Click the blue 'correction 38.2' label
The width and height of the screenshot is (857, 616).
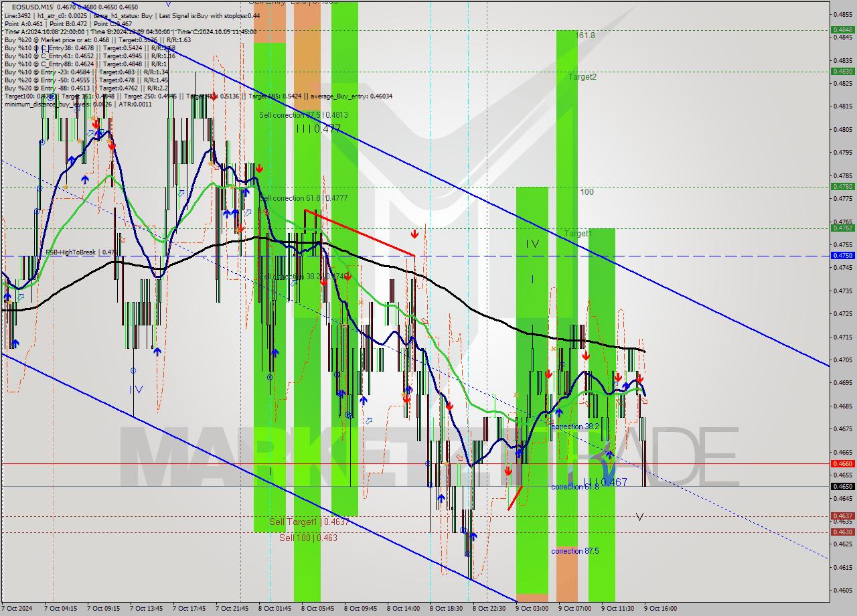(575, 427)
